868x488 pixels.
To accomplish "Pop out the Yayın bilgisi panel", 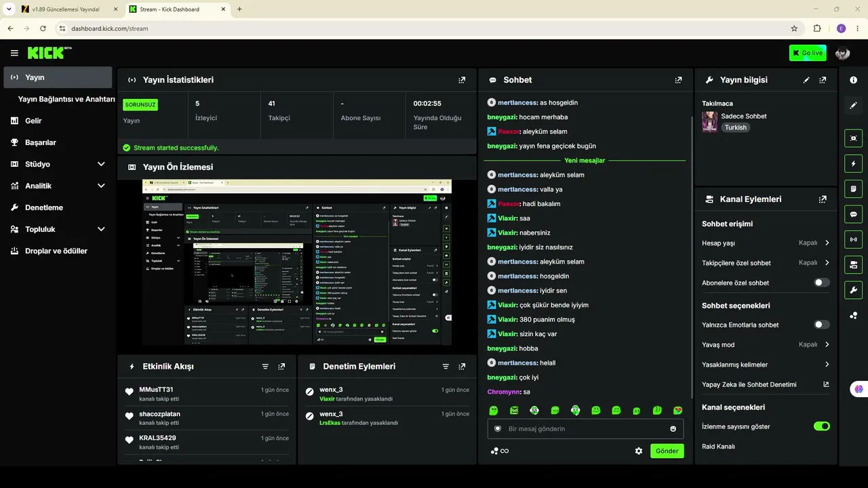I will click(823, 80).
